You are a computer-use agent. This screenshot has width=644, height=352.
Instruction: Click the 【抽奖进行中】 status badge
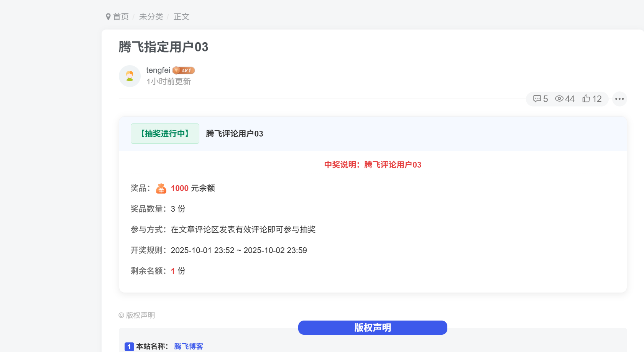click(x=165, y=133)
